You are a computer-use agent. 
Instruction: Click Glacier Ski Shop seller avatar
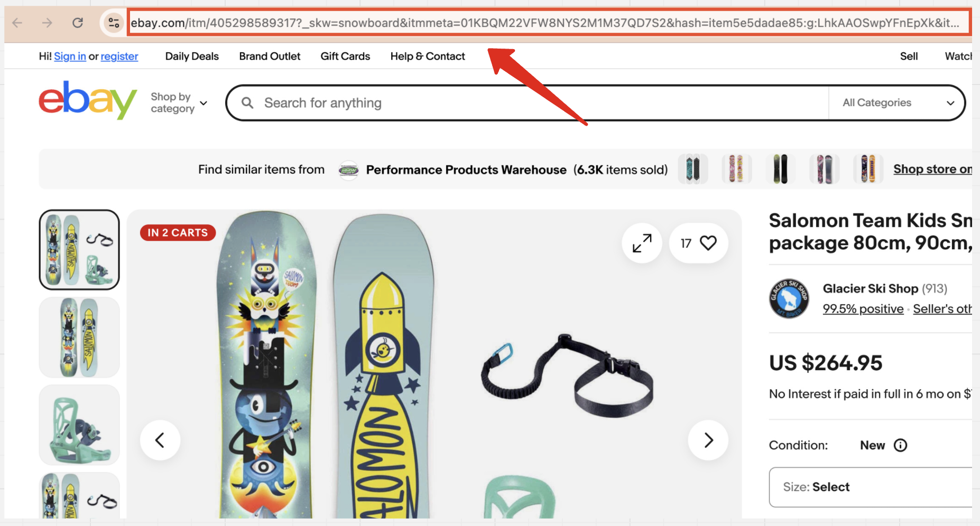tap(789, 298)
